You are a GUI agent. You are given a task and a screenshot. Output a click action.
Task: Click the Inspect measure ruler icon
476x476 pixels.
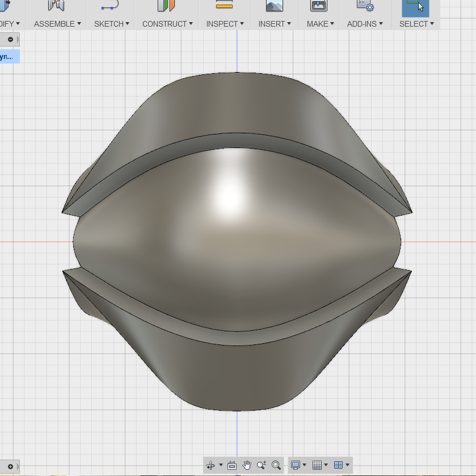(x=224, y=4)
